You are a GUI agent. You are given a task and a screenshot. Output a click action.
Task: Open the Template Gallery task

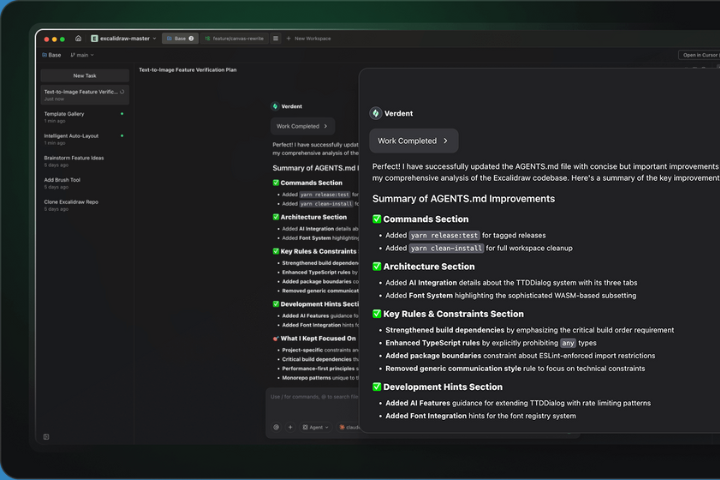tap(85, 117)
